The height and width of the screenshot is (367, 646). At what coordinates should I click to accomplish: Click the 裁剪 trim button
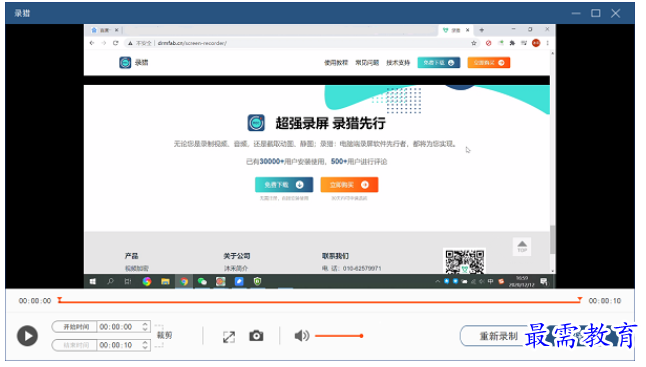coord(164,335)
